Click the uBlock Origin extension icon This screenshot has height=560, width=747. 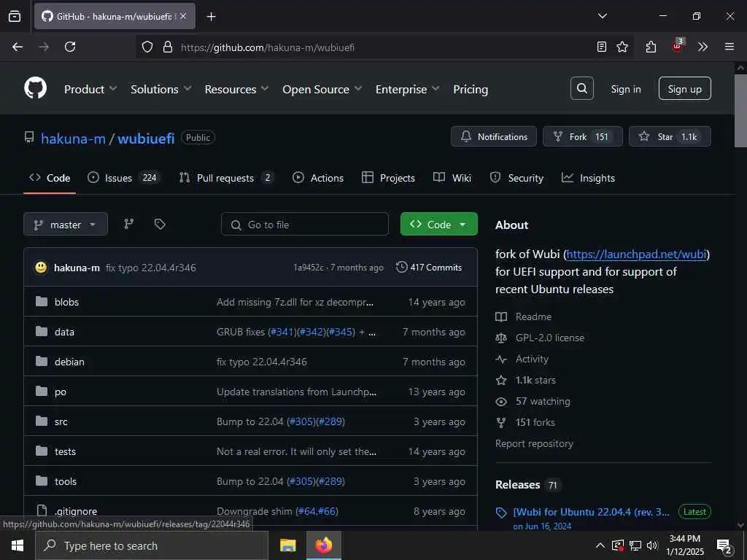[x=678, y=46]
